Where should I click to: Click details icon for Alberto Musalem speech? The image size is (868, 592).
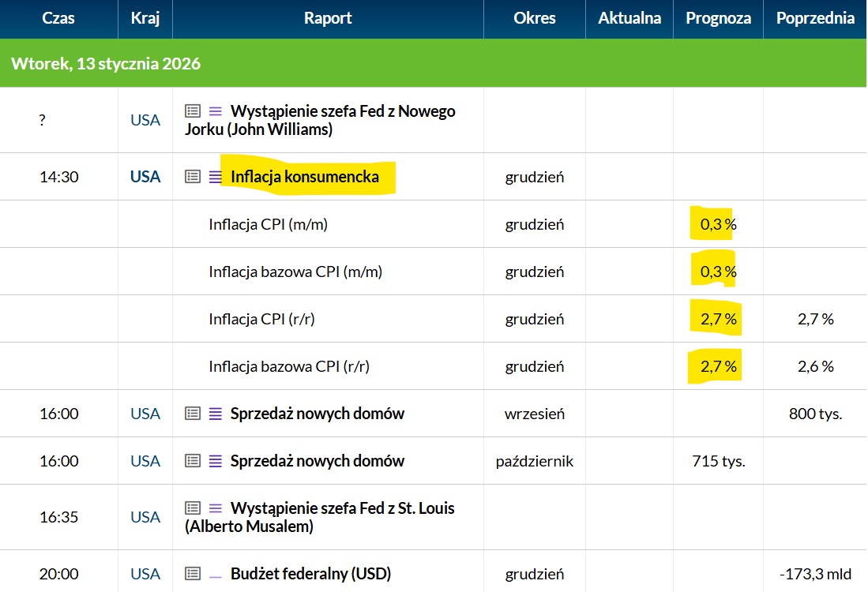point(193,508)
